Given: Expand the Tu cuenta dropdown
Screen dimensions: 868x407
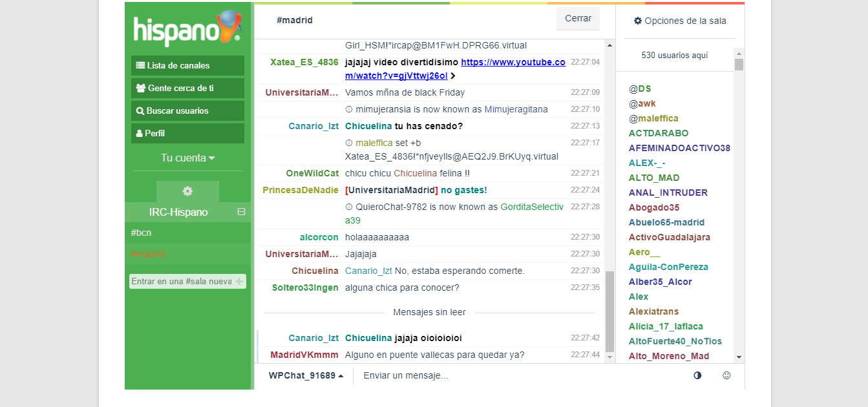Looking at the screenshot, I should tap(187, 158).
